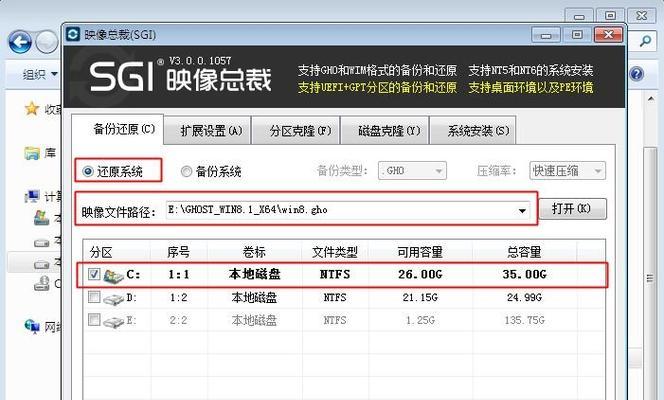Switch to the 系统安装(S) tab
664x400 pixels.
click(473, 131)
